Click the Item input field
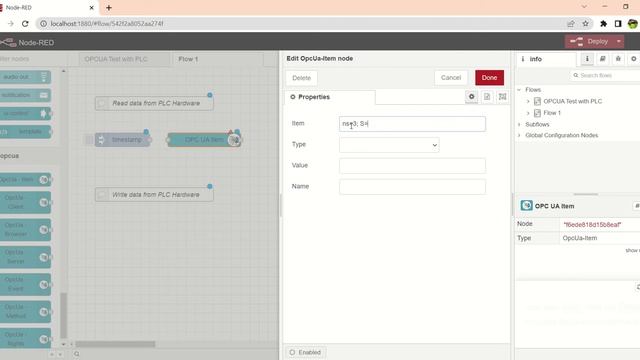The height and width of the screenshot is (360, 640). pos(412,124)
